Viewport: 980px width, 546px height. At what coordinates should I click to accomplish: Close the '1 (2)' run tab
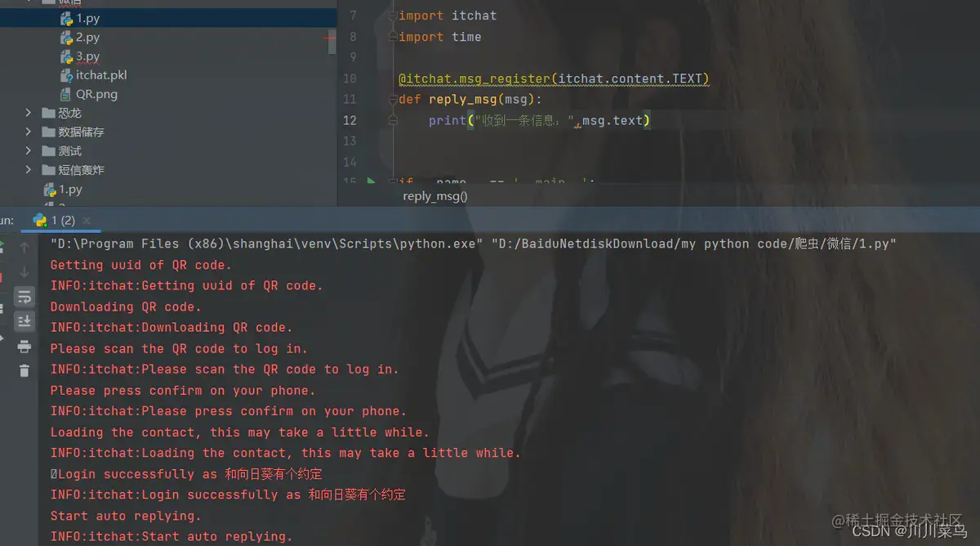coord(87,220)
